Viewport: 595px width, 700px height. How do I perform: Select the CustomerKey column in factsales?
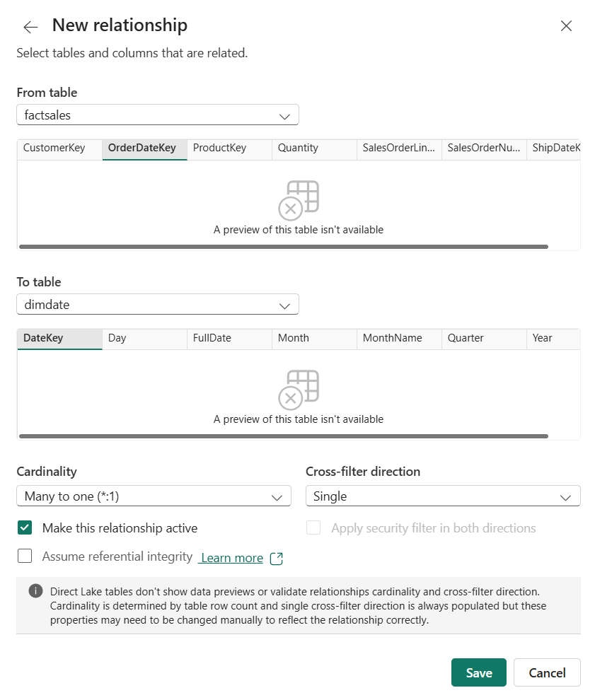pos(60,149)
